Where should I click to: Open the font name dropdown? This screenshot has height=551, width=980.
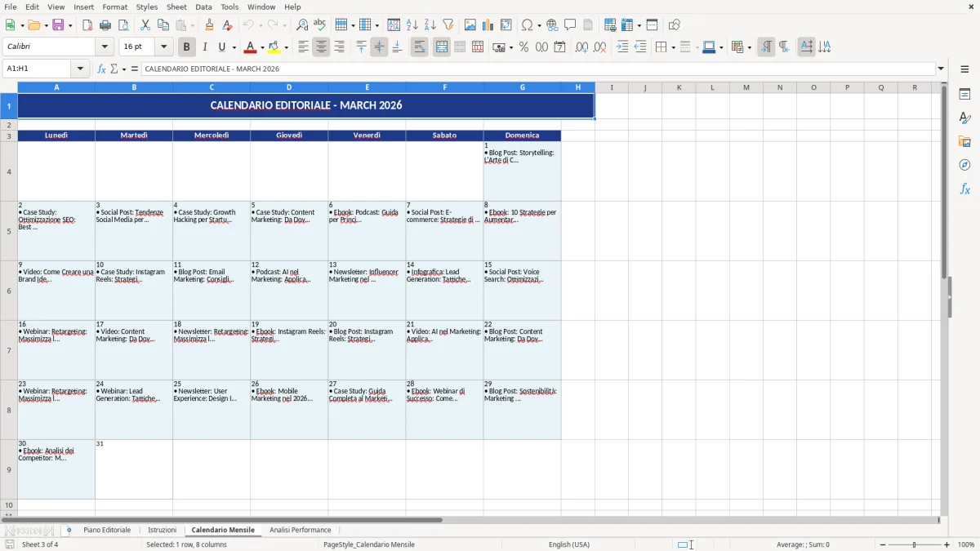[x=104, y=46]
